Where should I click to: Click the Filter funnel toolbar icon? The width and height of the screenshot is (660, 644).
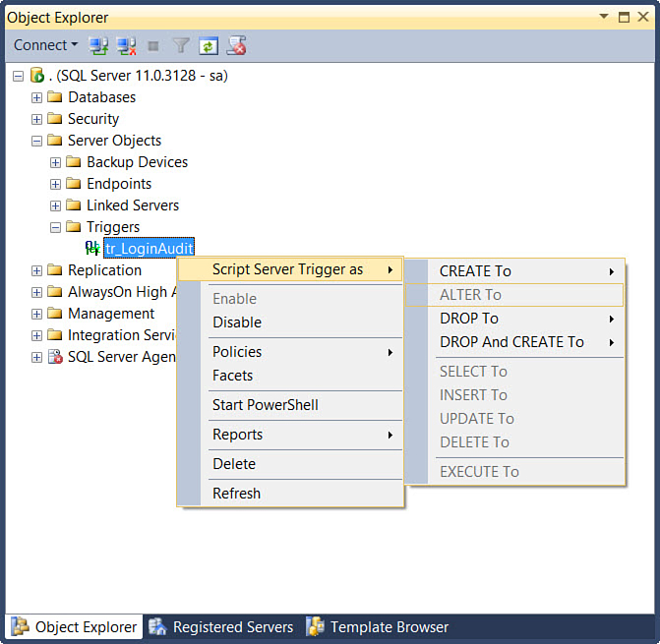click(x=181, y=45)
